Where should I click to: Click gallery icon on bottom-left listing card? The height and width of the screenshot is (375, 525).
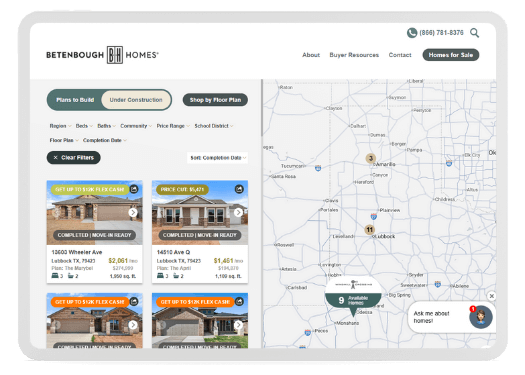134,302
